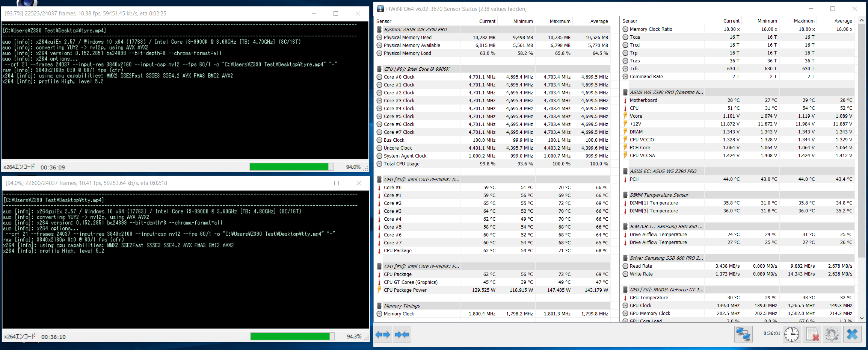Click the scroll down arrow of HWiNFO scrollbar
This screenshot has width=868, height=350.
[862, 318]
